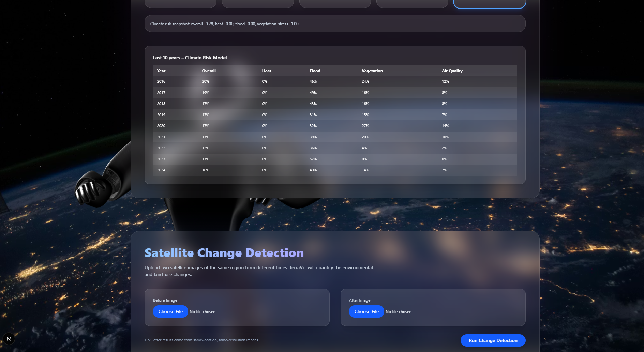Click the Vegetation column header
644x352 pixels.
(372, 71)
